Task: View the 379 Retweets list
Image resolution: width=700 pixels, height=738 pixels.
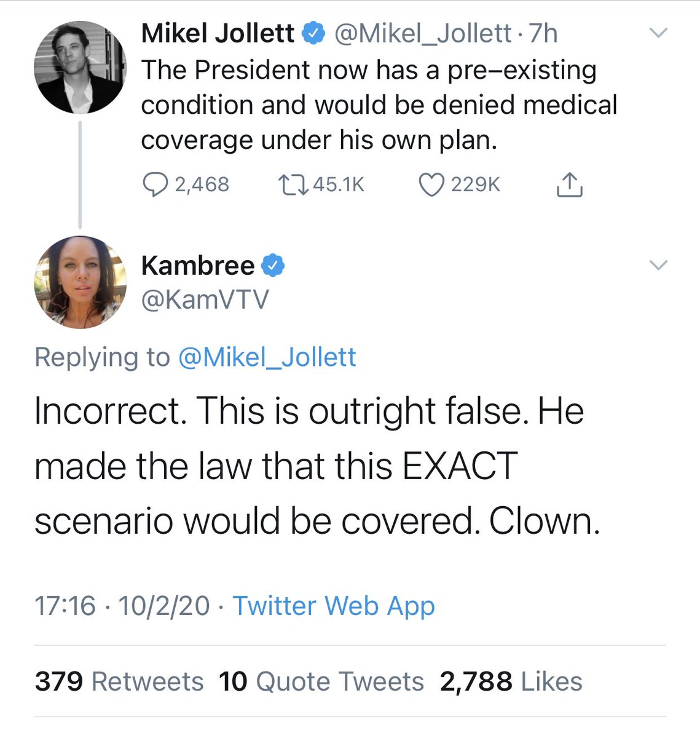Action: click(x=119, y=681)
